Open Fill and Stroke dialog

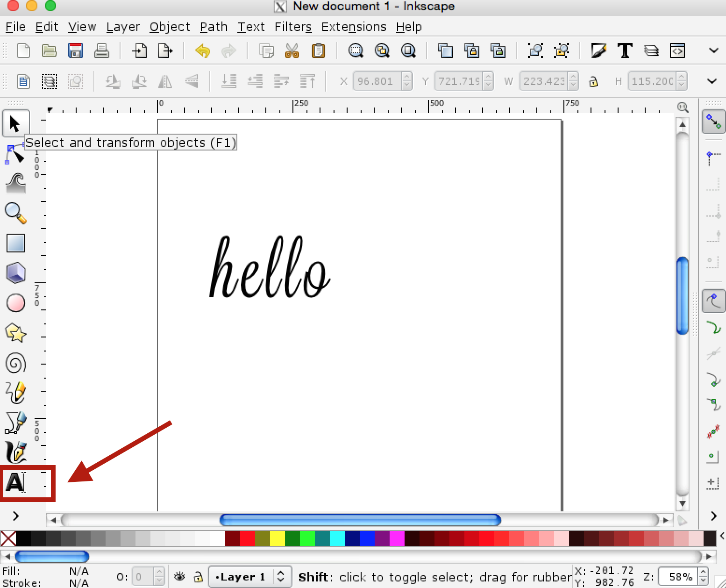click(598, 50)
